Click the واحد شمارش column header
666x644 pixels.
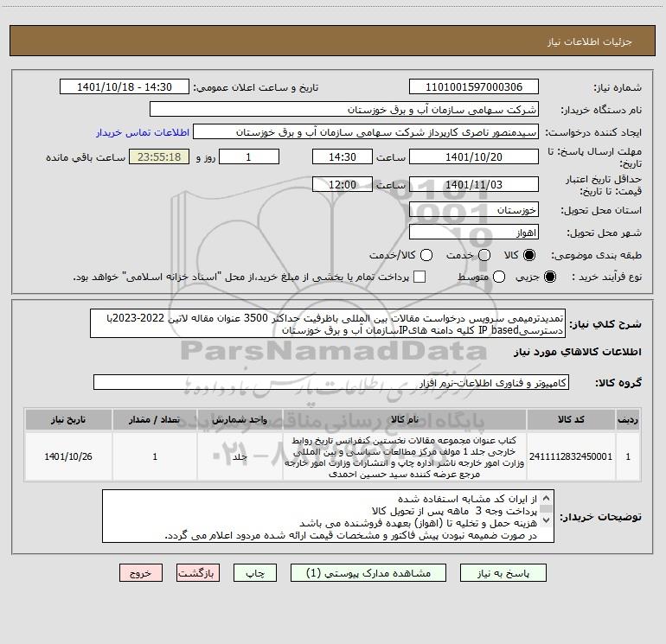point(240,420)
